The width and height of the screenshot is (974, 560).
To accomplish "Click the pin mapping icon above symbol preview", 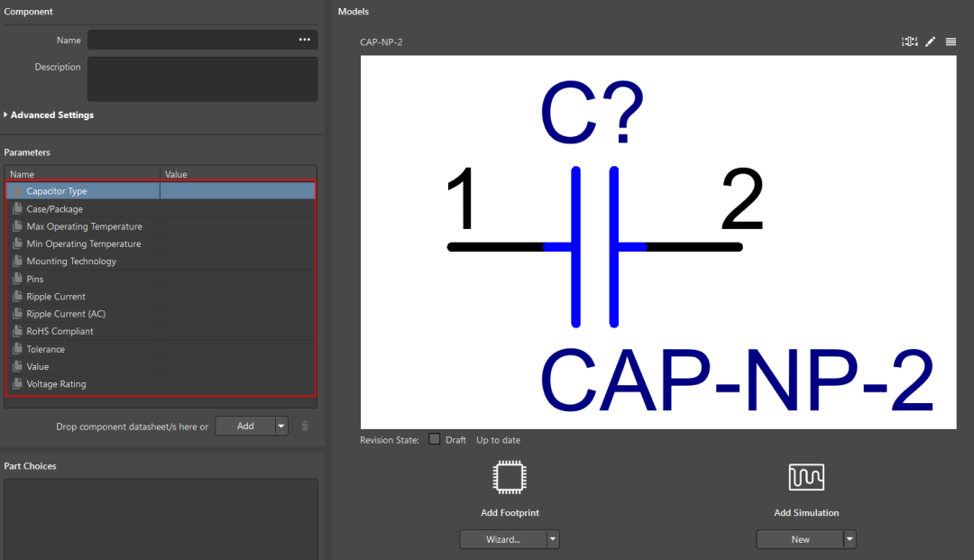I will (909, 41).
